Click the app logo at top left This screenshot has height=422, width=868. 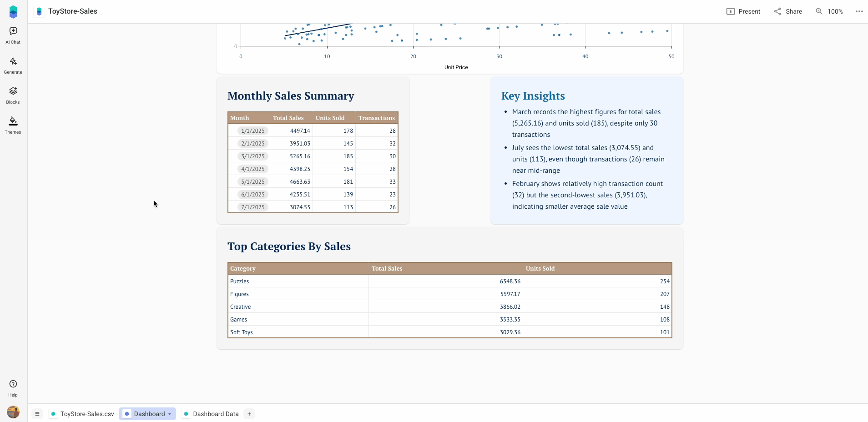click(13, 12)
